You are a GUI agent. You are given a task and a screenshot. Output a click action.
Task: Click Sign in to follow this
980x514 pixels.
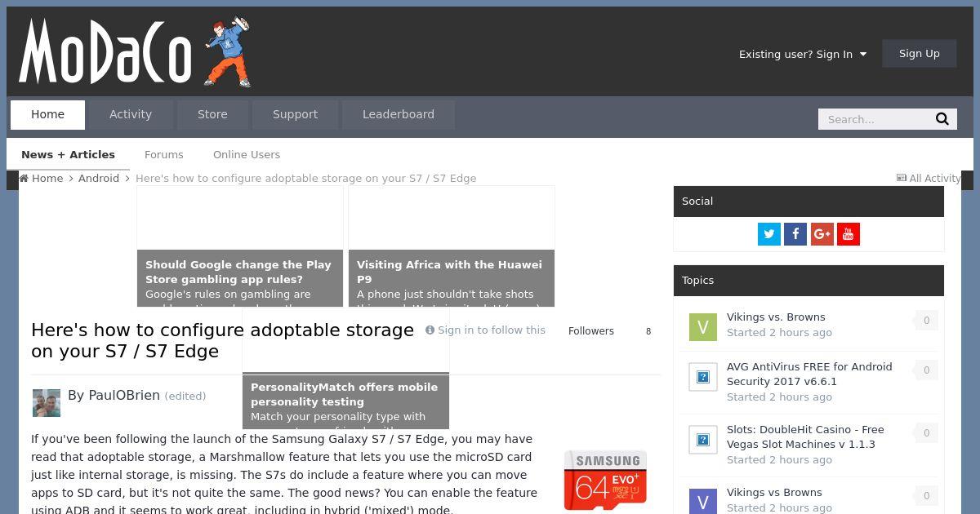tap(485, 330)
